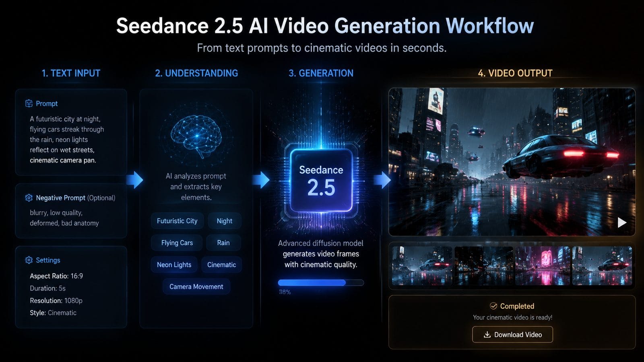Click the 'From text prompts' subtitle

322,48
